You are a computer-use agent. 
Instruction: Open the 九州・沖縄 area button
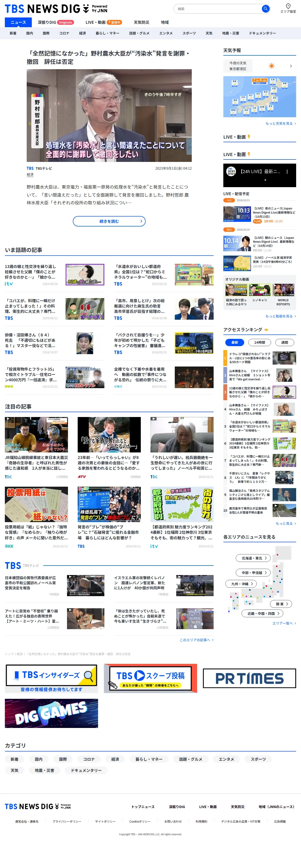click(241, 584)
